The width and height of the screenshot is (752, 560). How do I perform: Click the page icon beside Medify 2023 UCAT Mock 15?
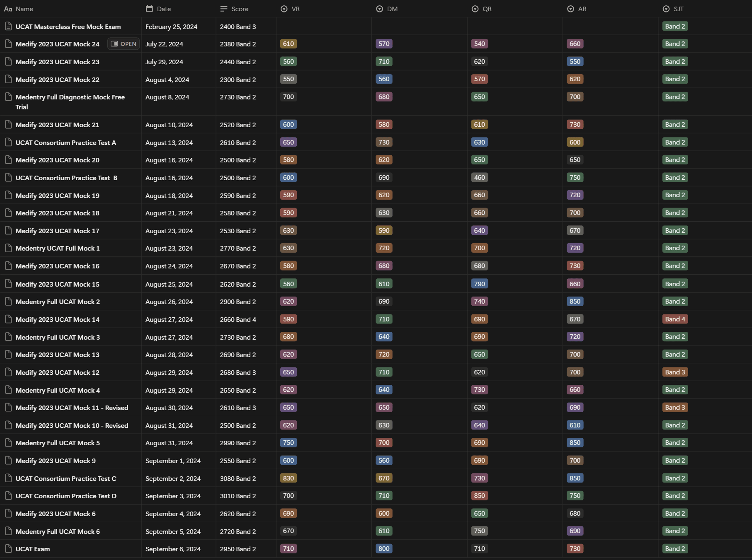[x=8, y=284]
